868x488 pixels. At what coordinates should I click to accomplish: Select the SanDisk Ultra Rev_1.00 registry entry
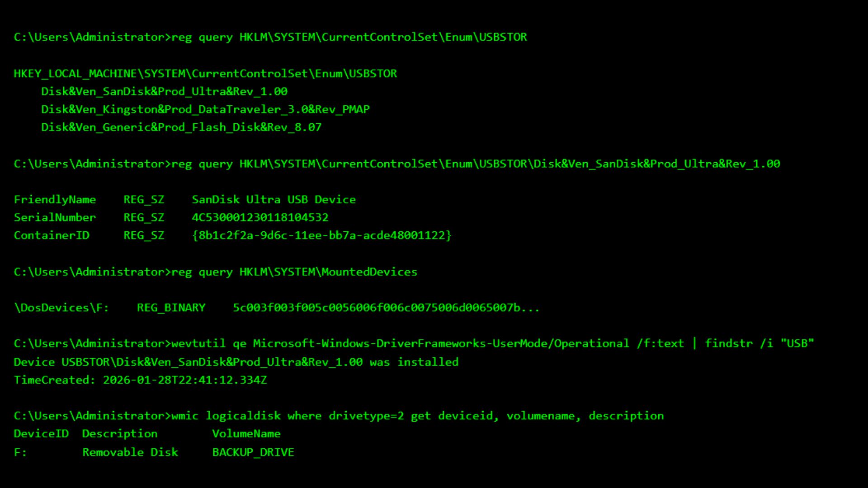coord(164,92)
